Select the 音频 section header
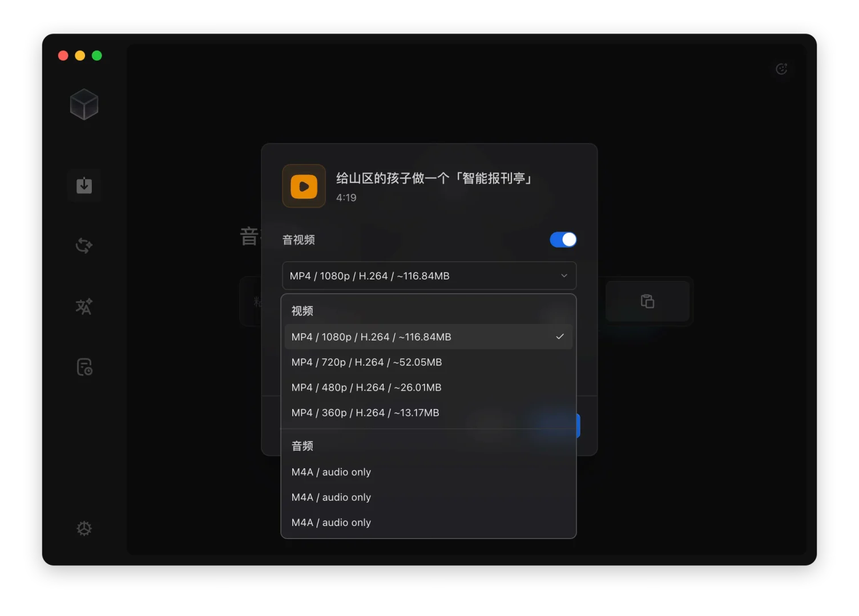Viewport: 859px width, 616px height. coord(302,445)
